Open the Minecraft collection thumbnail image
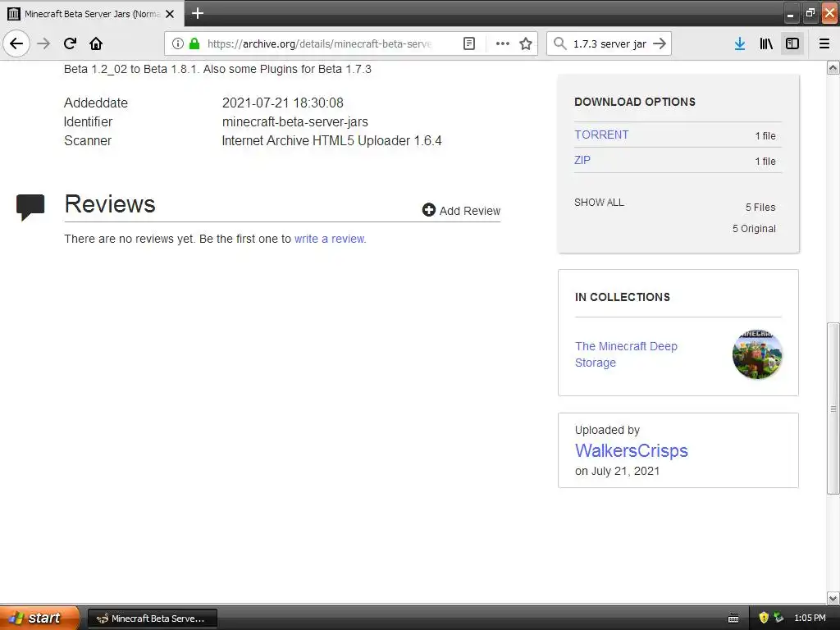 click(x=757, y=354)
